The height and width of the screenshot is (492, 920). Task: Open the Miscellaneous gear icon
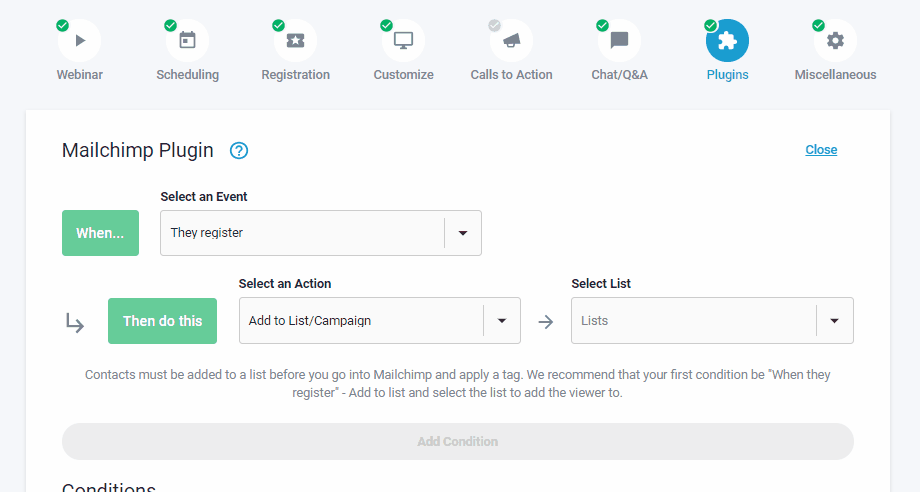[x=835, y=40]
